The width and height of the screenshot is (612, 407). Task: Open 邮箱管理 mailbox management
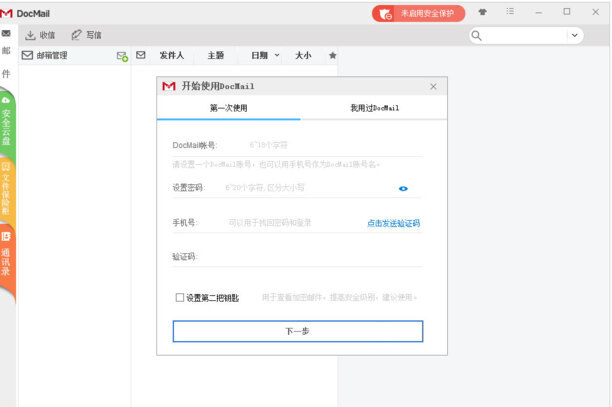point(44,55)
